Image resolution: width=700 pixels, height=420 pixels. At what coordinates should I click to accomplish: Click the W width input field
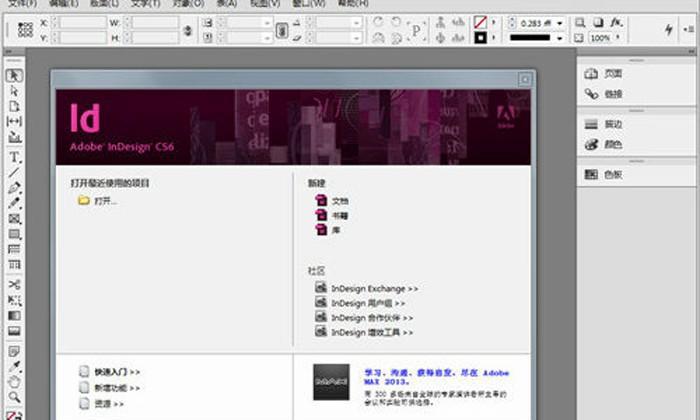click(x=156, y=23)
